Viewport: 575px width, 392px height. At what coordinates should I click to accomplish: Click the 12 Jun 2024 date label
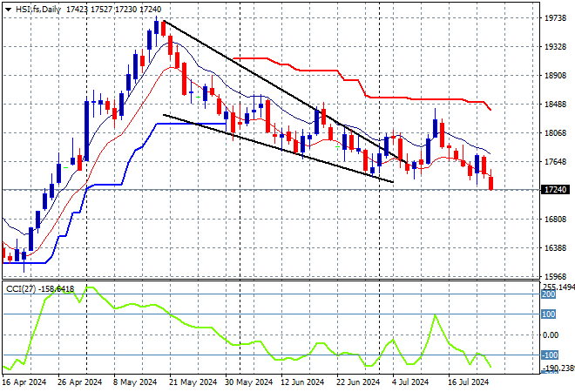click(x=302, y=382)
